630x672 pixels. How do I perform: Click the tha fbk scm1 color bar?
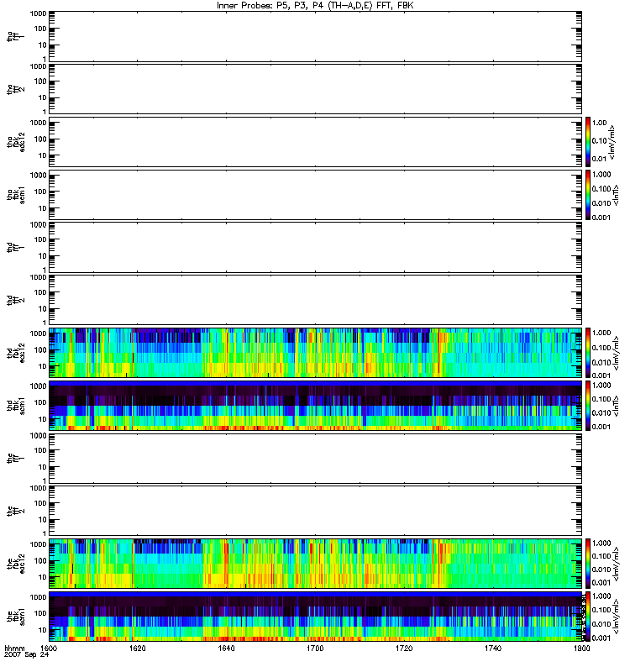[x=588, y=195]
